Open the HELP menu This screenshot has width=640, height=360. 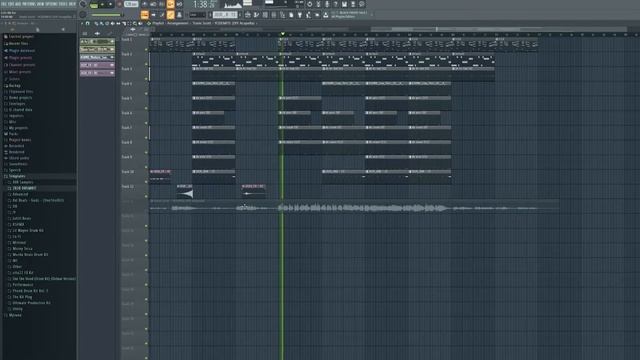pyautogui.click(x=73, y=4)
